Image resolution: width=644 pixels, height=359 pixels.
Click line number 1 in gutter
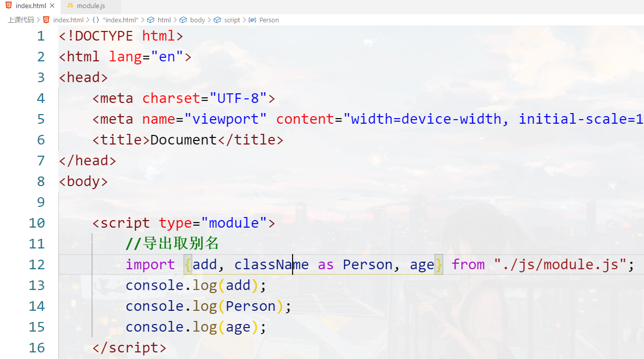41,36
